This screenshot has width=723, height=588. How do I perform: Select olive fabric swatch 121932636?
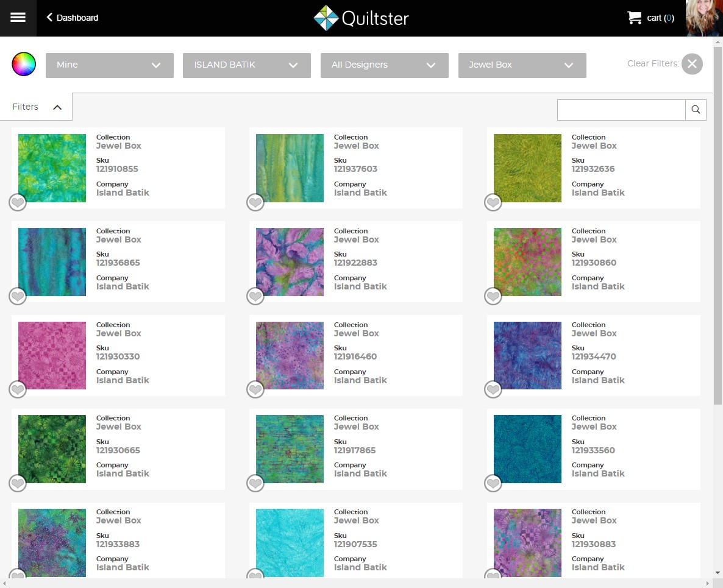pyautogui.click(x=527, y=168)
